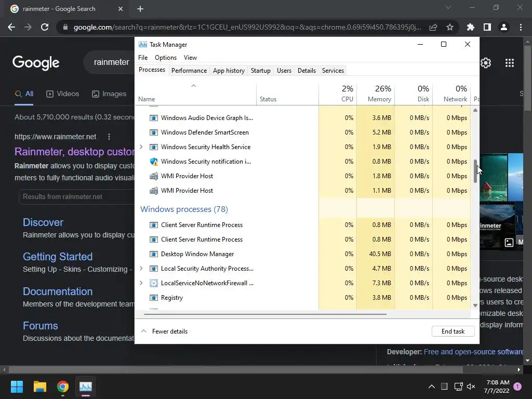Click the Windows Security notification shield icon

click(x=154, y=162)
